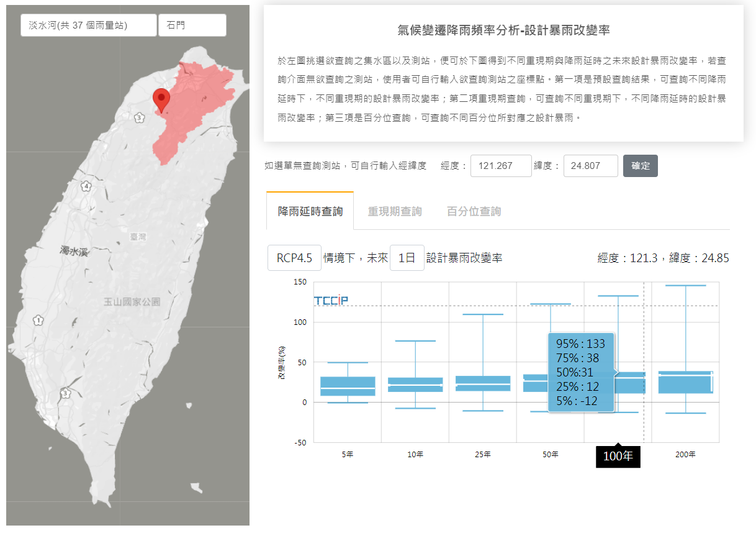Viewport: 756px width, 533px height.
Task: Click highway 3 shield marker near Taoyuan
Action: point(139,117)
